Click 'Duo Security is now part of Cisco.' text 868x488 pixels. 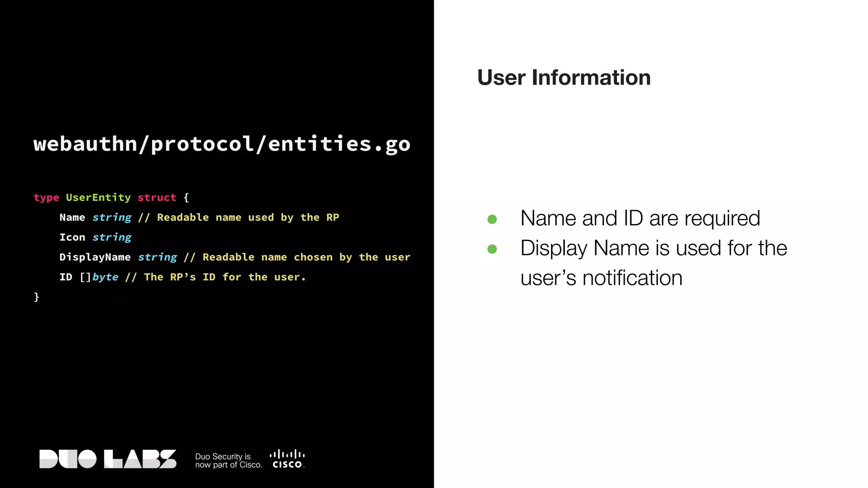[x=229, y=460]
